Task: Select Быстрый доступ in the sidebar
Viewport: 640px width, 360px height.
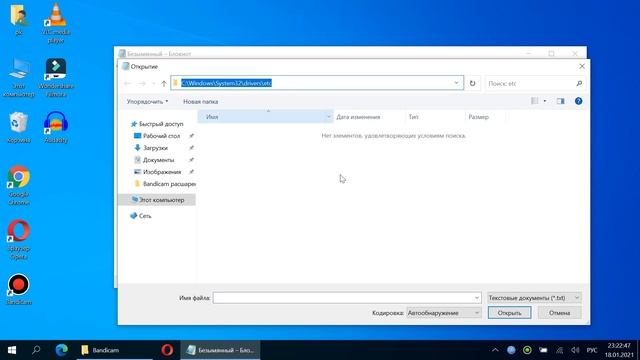Action: [x=157, y=124]
